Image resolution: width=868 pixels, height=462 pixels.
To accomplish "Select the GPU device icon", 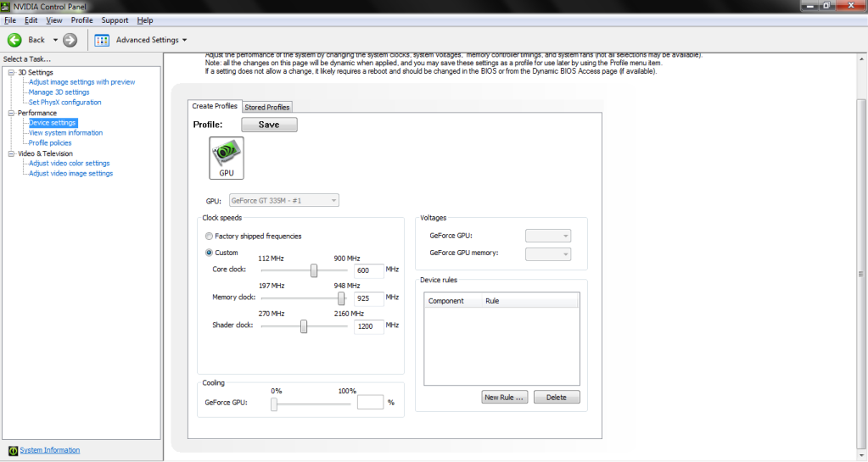I will pyautogui.click(x=227, y=159).
